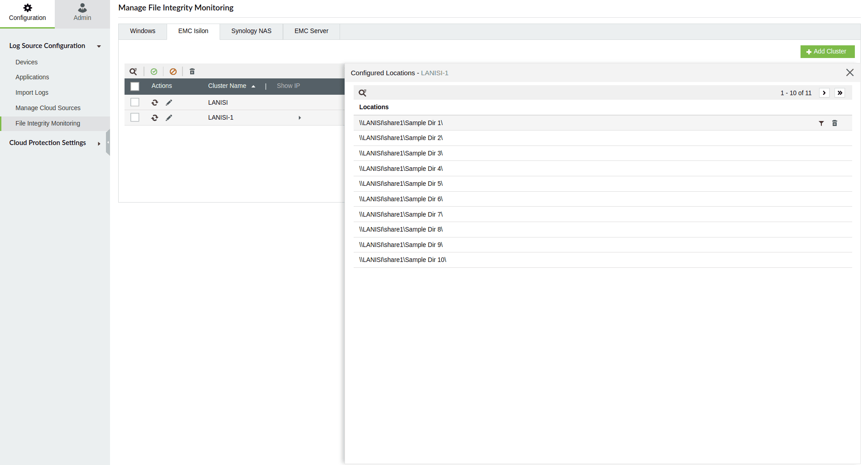Go to next page of locations
This screenshot has height=465, width=868.
tap(824, 93)
